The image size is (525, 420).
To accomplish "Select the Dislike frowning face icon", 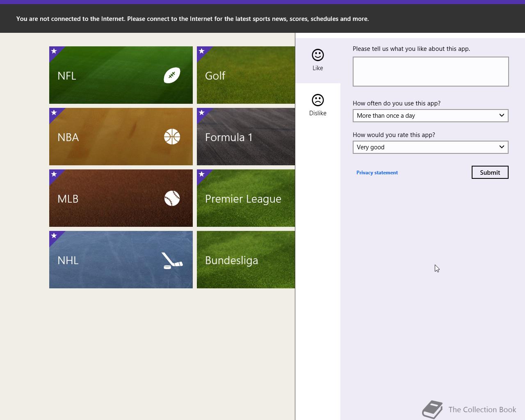I will tap(318, 100).
